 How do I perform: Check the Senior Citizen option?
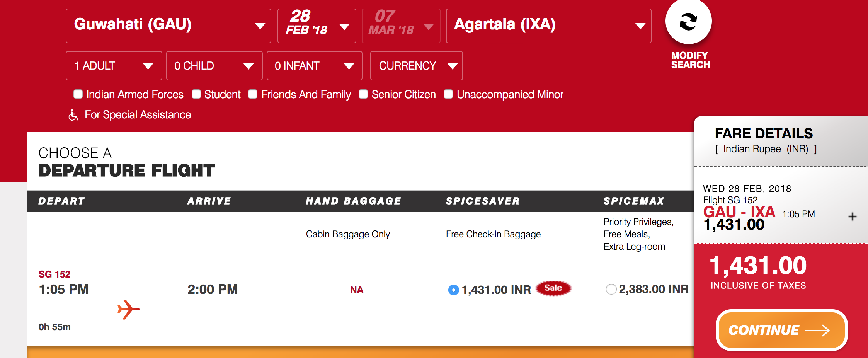pos(363,94)
